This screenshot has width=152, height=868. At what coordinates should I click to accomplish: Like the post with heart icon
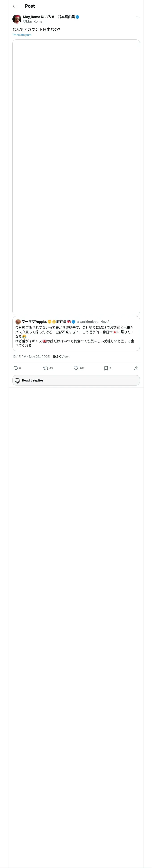point(76,368)
